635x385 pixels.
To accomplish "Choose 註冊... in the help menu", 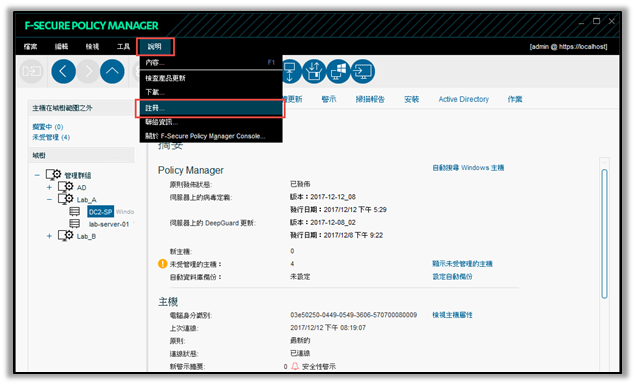I will point(211,108).
